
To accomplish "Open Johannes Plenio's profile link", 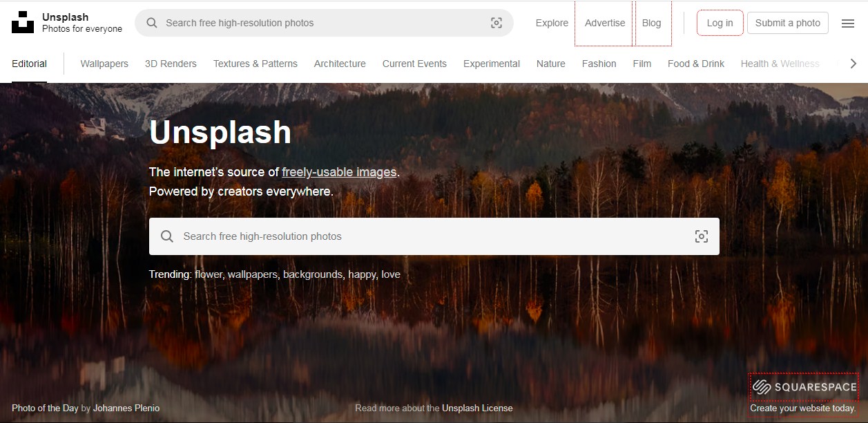I will (x=126, y=408).
